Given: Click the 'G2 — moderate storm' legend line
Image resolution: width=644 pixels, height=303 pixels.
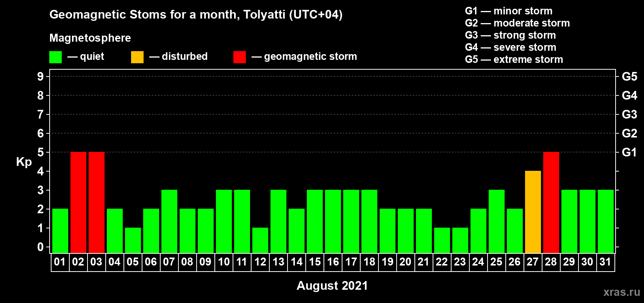Looking at the screenshot, I should pos(517,23).
